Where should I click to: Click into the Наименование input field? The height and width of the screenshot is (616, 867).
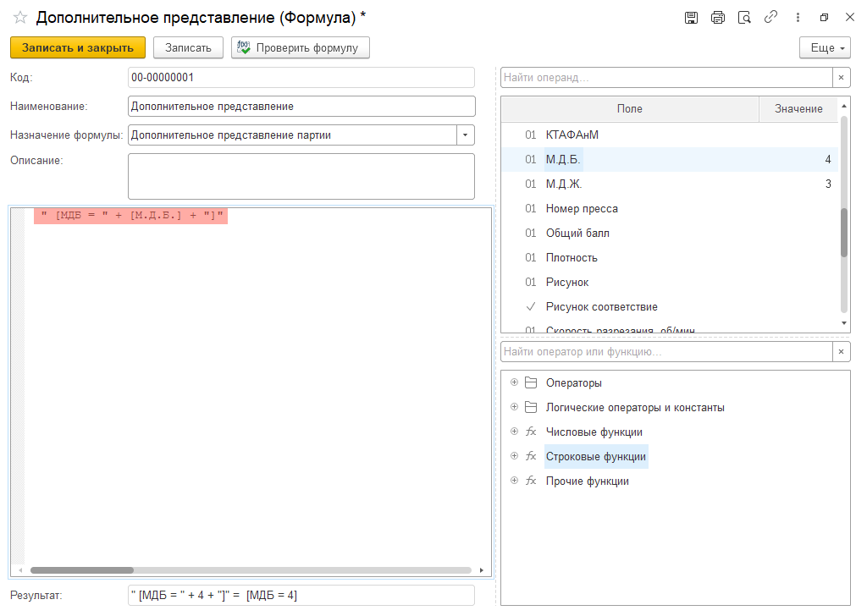301,107
